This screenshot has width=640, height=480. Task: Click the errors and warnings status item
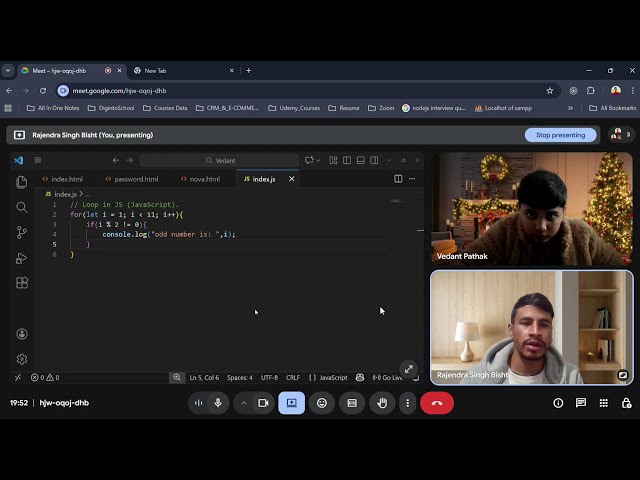[45, 378]
